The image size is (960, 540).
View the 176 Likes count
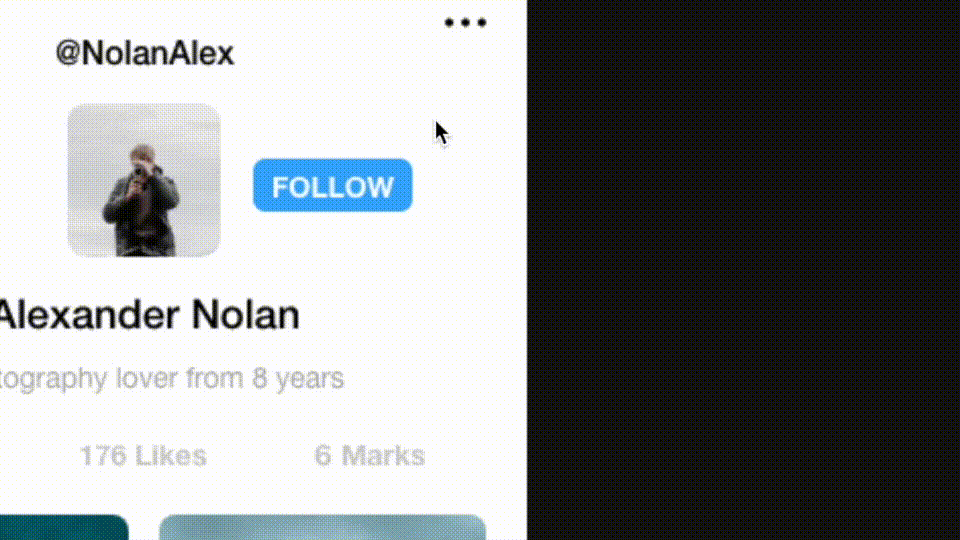click(143, 456)
